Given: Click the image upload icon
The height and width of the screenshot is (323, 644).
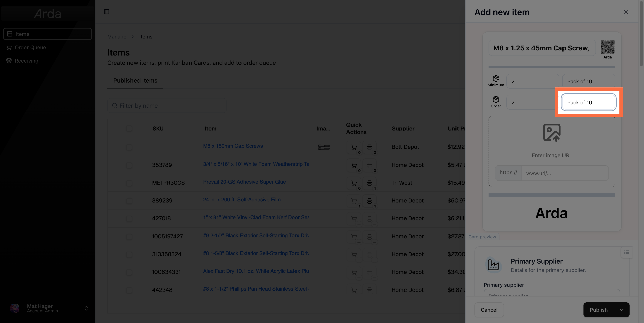Looking at the screenshot, I should pyautogui.click(x=552, y=133).
